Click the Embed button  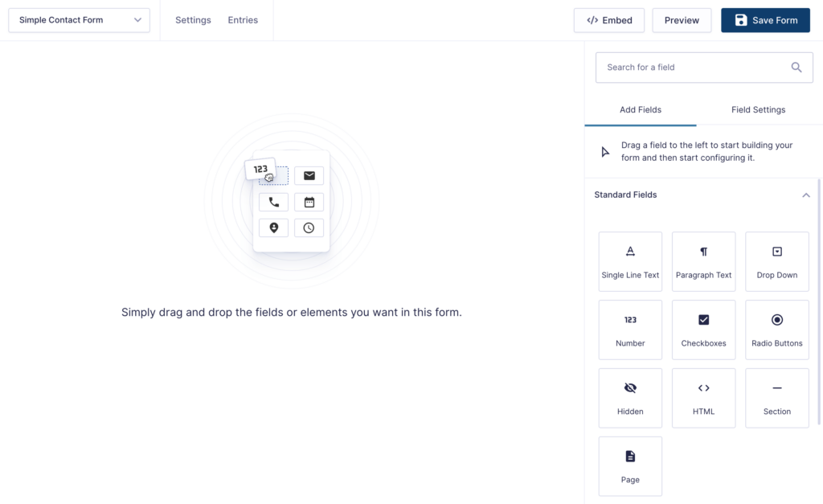[x=609, y=20]
